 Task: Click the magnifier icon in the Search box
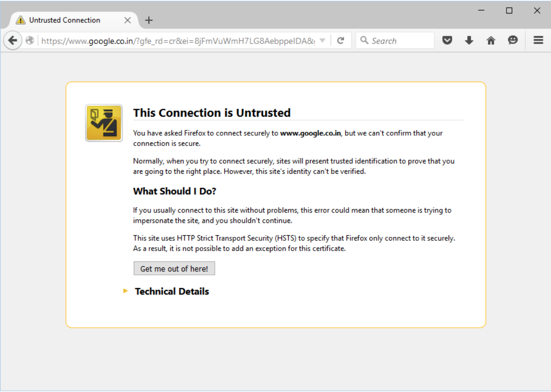(364, 40)
